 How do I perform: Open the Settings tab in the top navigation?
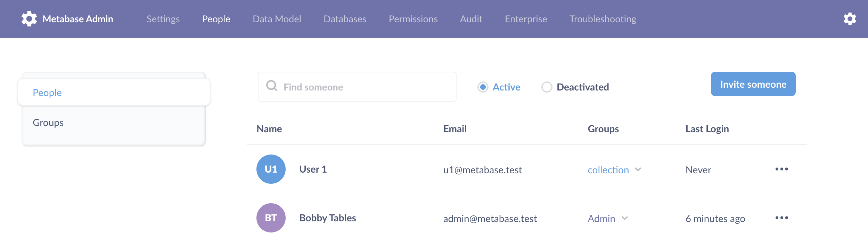[x=163, y=19]
